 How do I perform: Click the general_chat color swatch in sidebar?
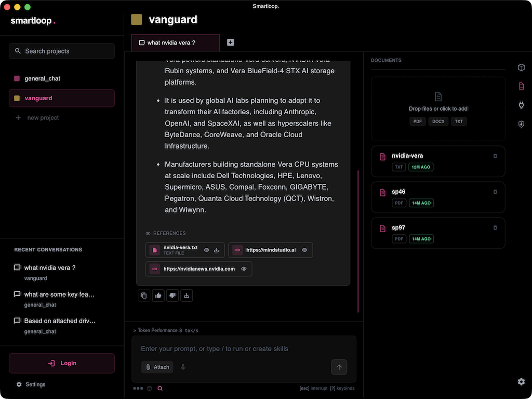click(17, 79)
